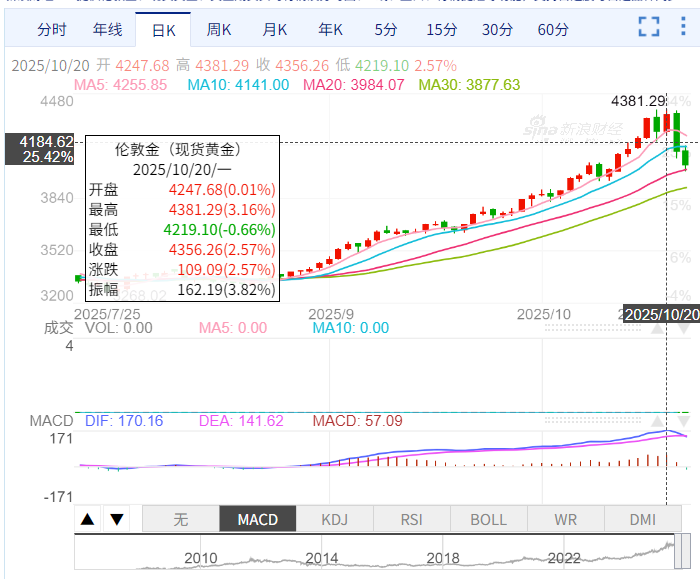
Task: Switch to 15分 interval tab
Action: pyautogui.click(x=442, y=30)
